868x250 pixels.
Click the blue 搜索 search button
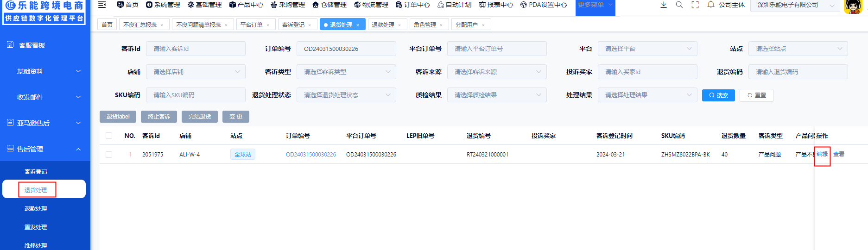[718, 95]
